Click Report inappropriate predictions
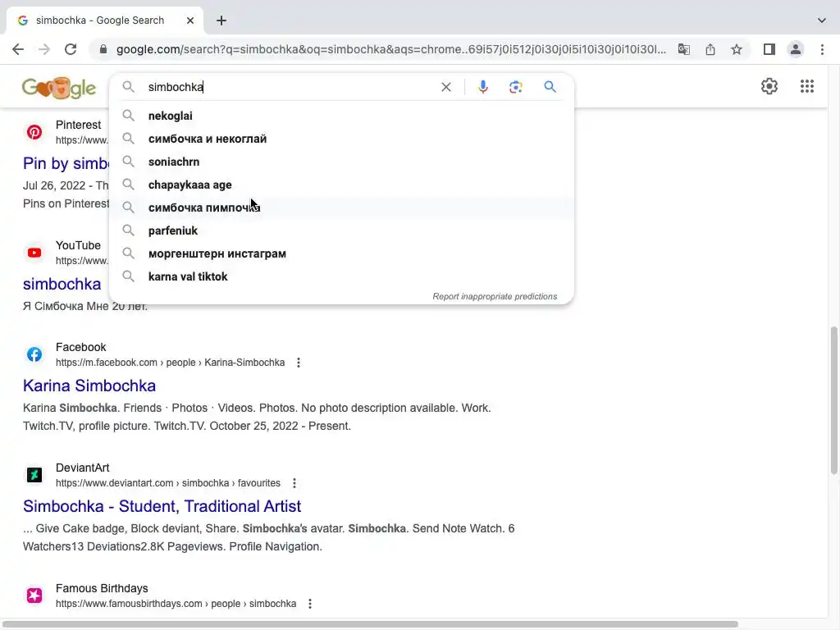Viewport: 840px width, 630px height. [495, 297]
